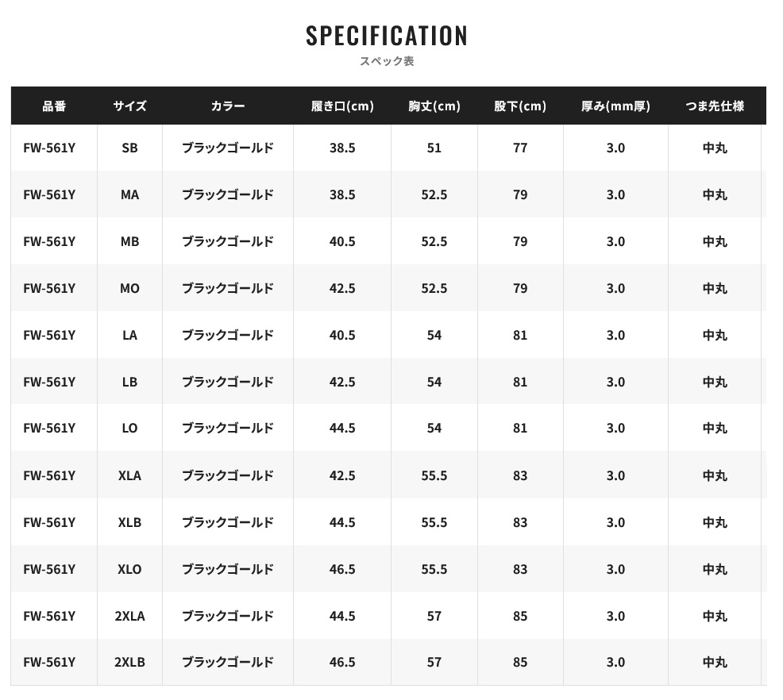Screen dimensions: 783x700
Task: Select the SB size cell
Action: pos(129,148)
